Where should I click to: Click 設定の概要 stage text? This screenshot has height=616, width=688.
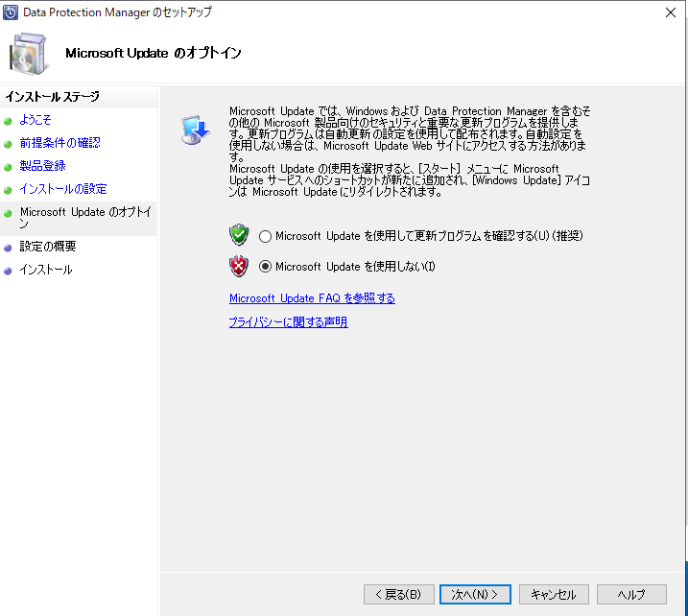[x=48, y=247]
